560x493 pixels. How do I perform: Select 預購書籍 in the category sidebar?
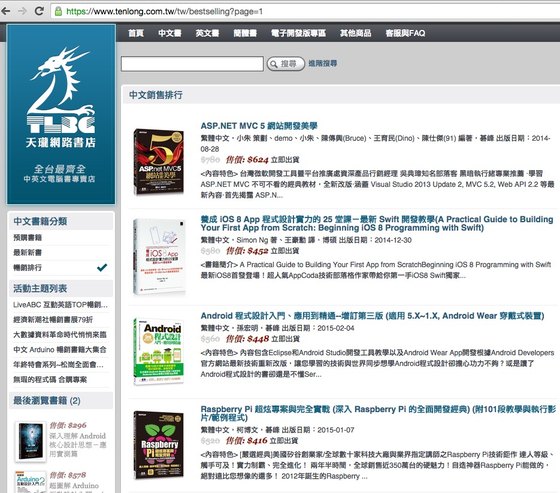(x=28, y=238)
